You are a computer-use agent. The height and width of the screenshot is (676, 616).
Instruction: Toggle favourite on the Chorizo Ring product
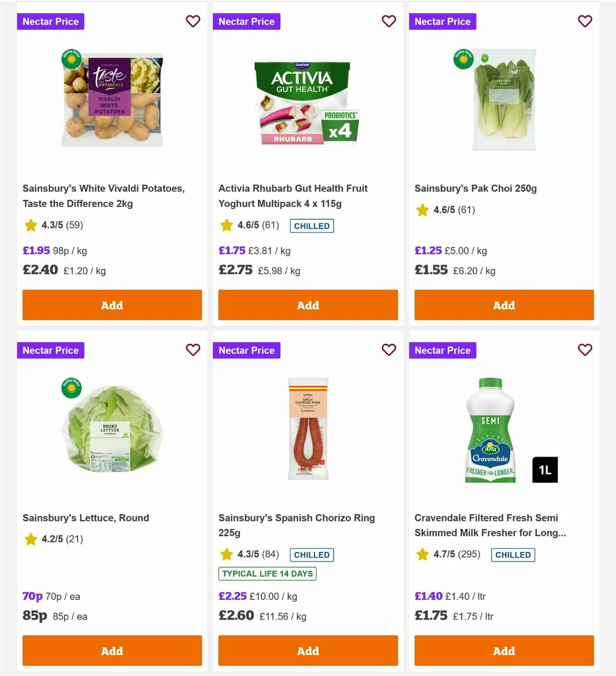pos(389,350)
